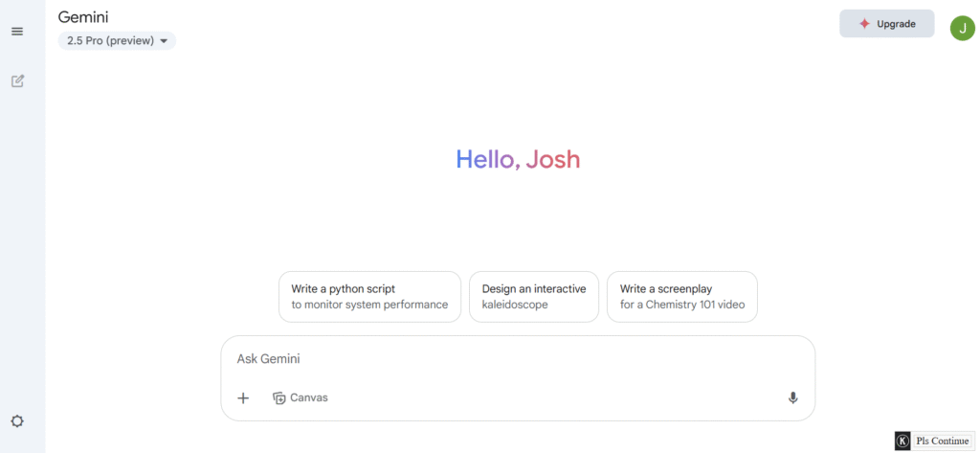Viewport: 980px width, 453px height.
Task: Pick the Write a screenplay suggestion
Action: click(x=681, y=297)
